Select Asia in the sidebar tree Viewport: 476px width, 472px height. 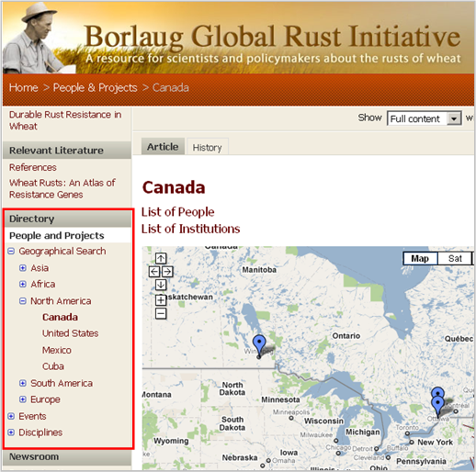pos(40,268)
